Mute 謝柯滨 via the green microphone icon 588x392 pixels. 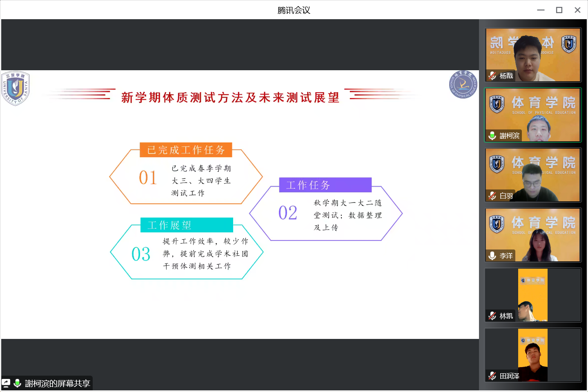click(x=492, y=136)
